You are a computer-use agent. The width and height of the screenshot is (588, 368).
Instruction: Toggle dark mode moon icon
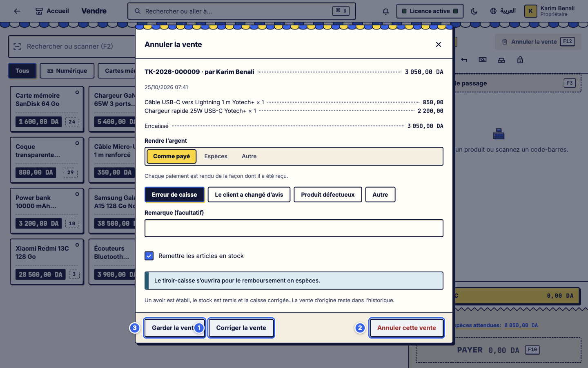(x=474, y=11)
